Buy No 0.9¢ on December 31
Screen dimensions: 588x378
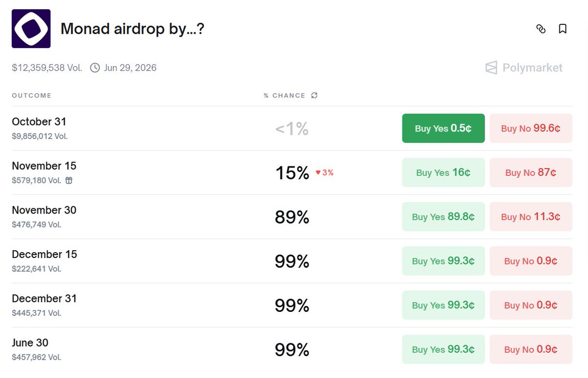(531, 305)
